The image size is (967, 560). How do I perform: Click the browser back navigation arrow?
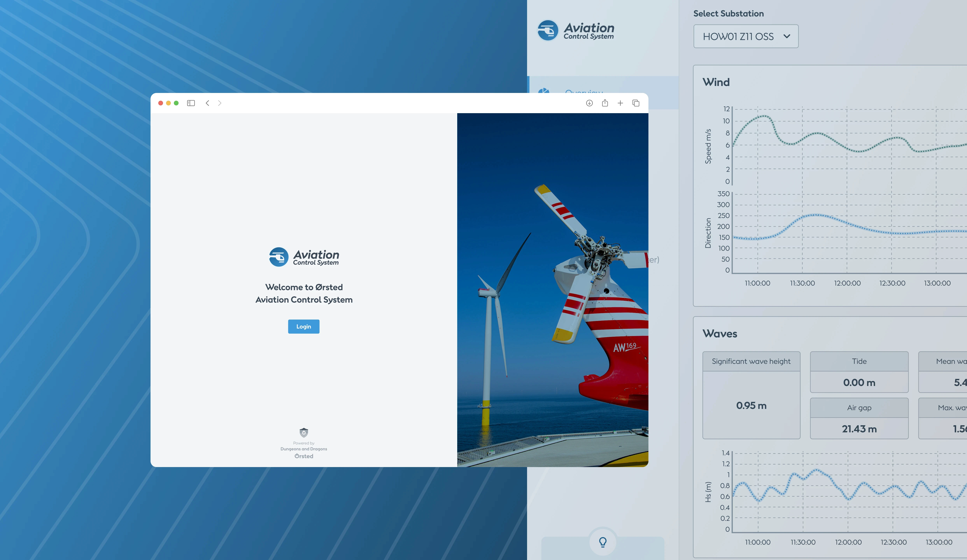click(x=207, y=103)
